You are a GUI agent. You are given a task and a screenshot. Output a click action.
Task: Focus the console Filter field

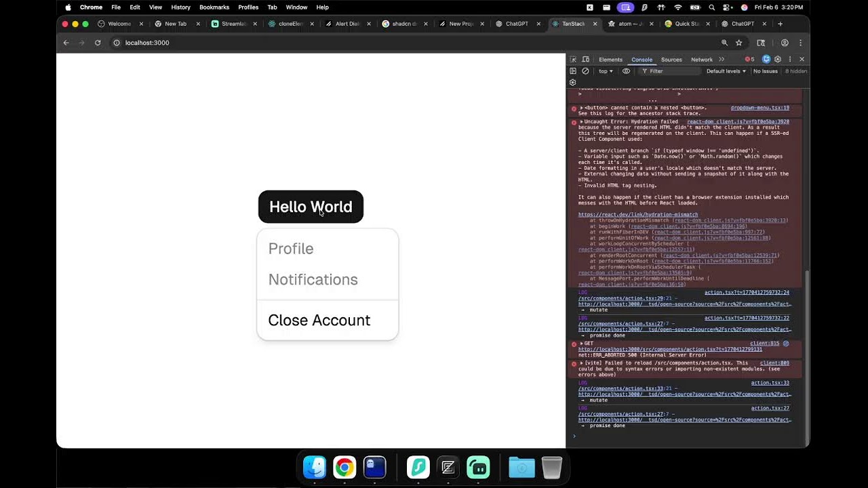(670, 71)
